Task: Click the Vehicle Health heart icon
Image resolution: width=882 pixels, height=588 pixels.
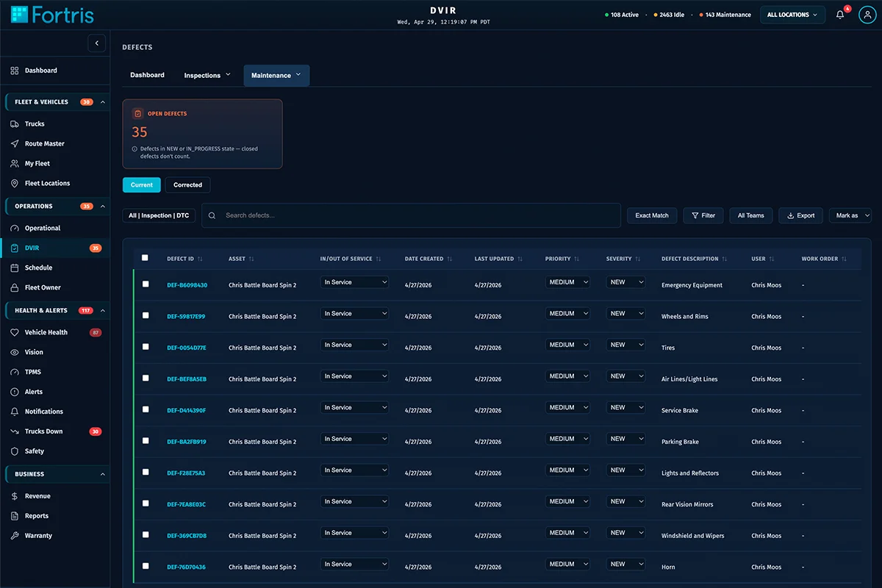Action: [x=15, y=333]
